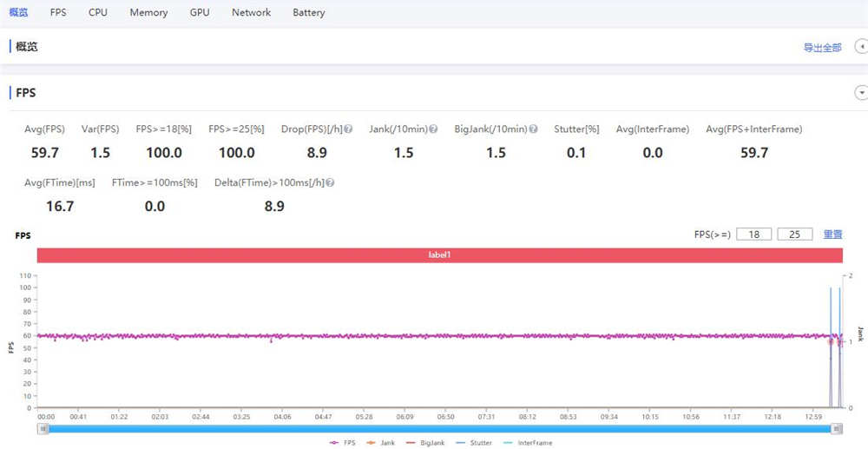Image resolution: width=868 pixels, height=449 pixels.
Task: Click the FTime>=100ms[%] label
Action: (x=155, y=182)
